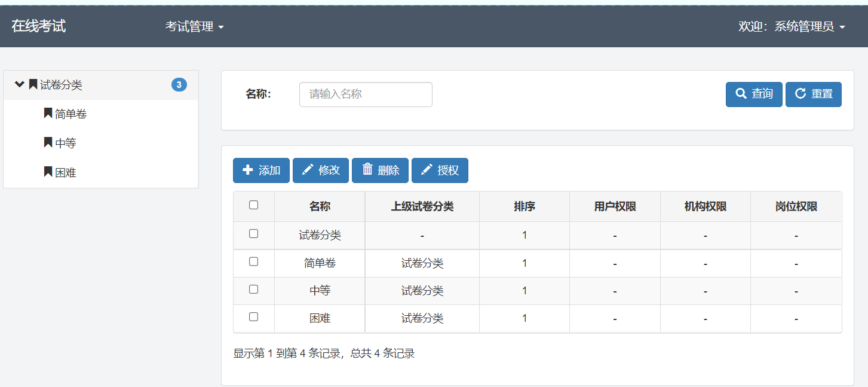Click the trash icon on the 删除 button
The width and height of the screenshot is (868, 387).
click(367, 170)
